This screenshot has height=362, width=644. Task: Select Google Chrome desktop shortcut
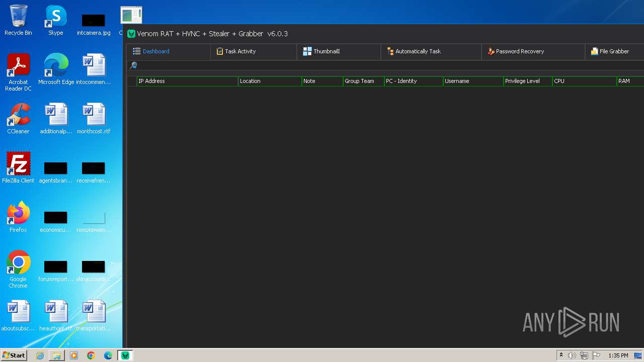[18, 269]
